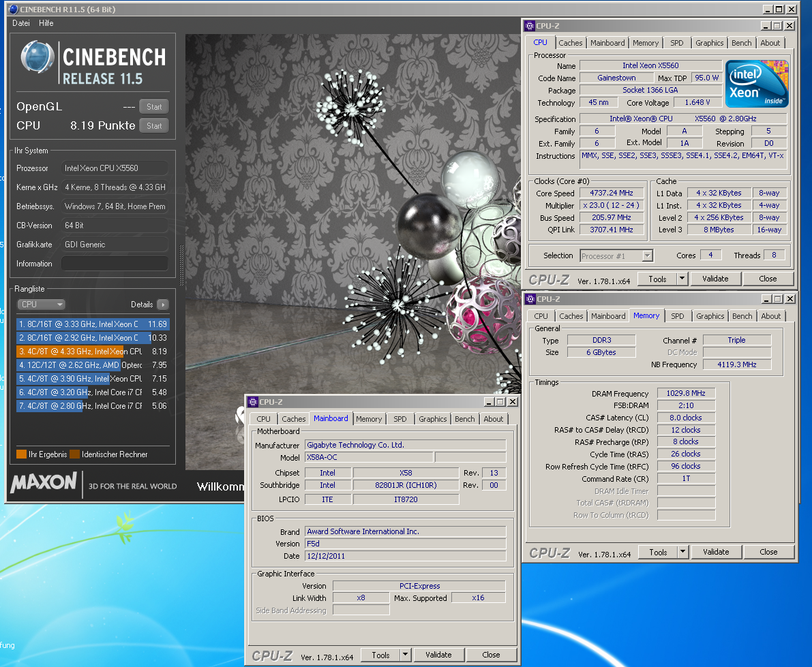The width and height of the screenshot is (812, 667).
Task: Switch to Caches tab in Memory CPU-Z window
Action: coord(571,316)
